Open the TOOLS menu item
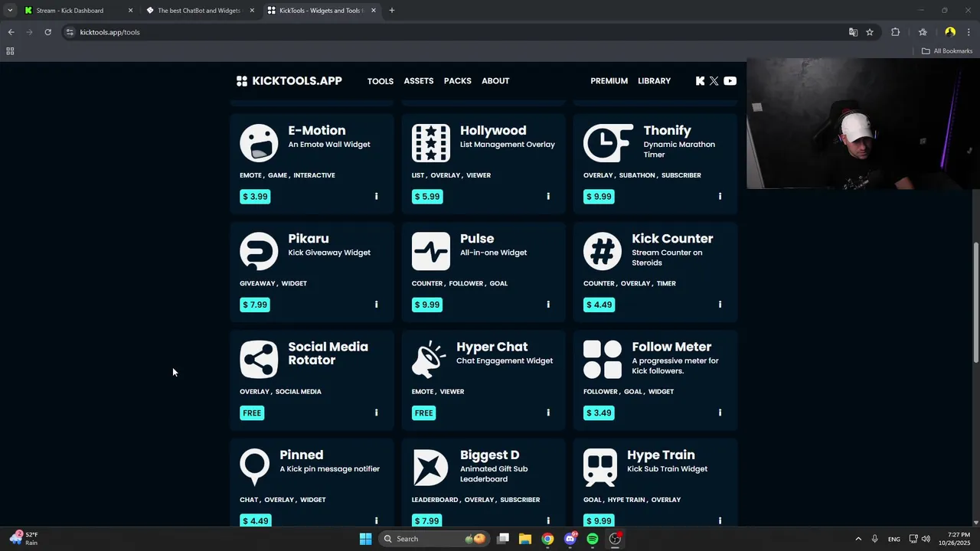 pyautogui.click(x=381, y=81)
